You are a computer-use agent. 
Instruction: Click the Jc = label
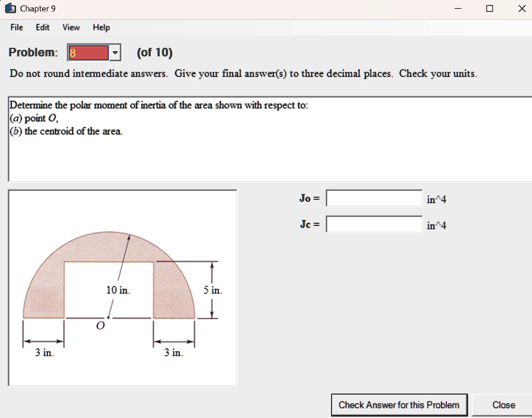(x=309, y=224)
